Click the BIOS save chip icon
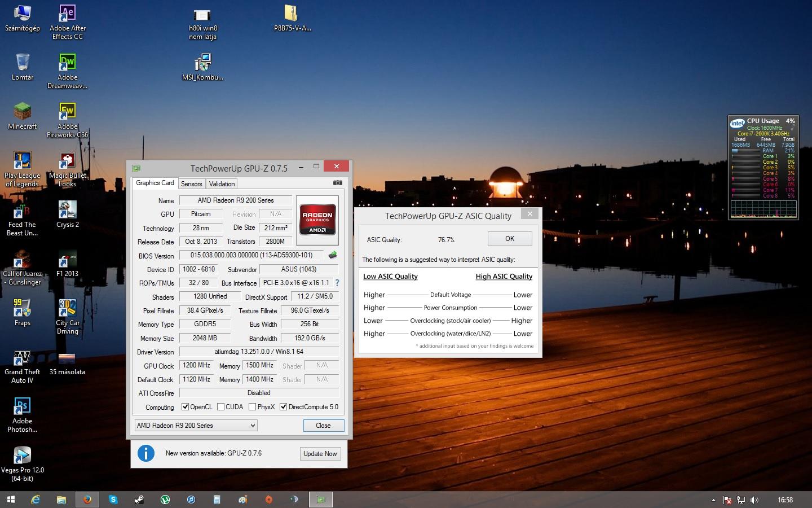The image size is (812, 508). [333, 255]
